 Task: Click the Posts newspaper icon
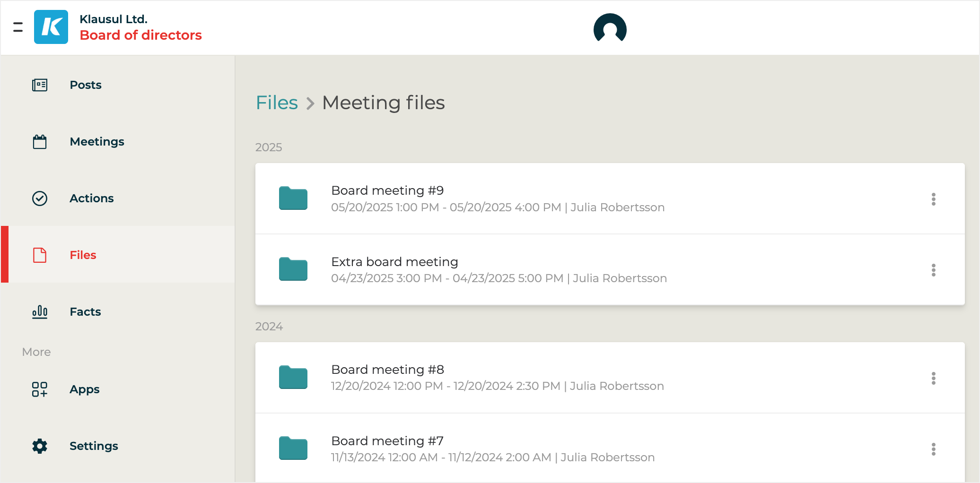[x=40, y=85]
